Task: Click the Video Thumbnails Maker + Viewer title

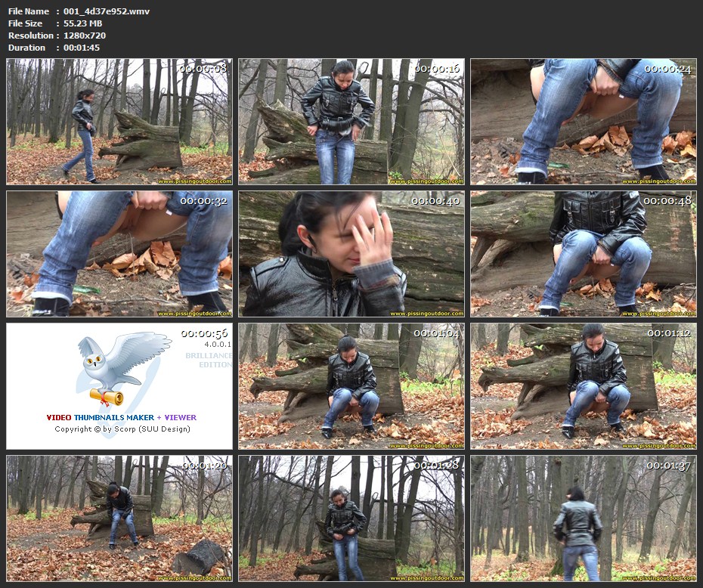Action: 121,417
